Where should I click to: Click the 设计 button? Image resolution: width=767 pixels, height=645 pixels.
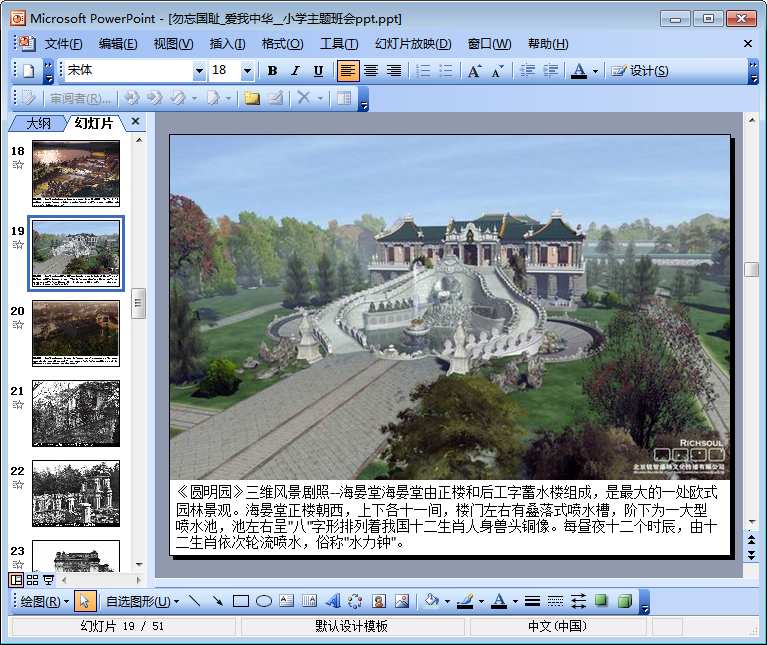click(x=640, y=71)
